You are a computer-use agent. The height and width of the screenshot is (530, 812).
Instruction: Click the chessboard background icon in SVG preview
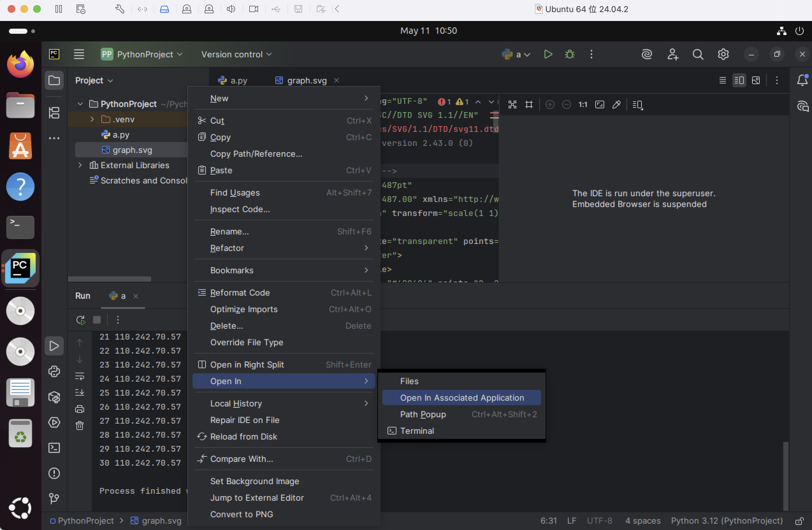512,105
